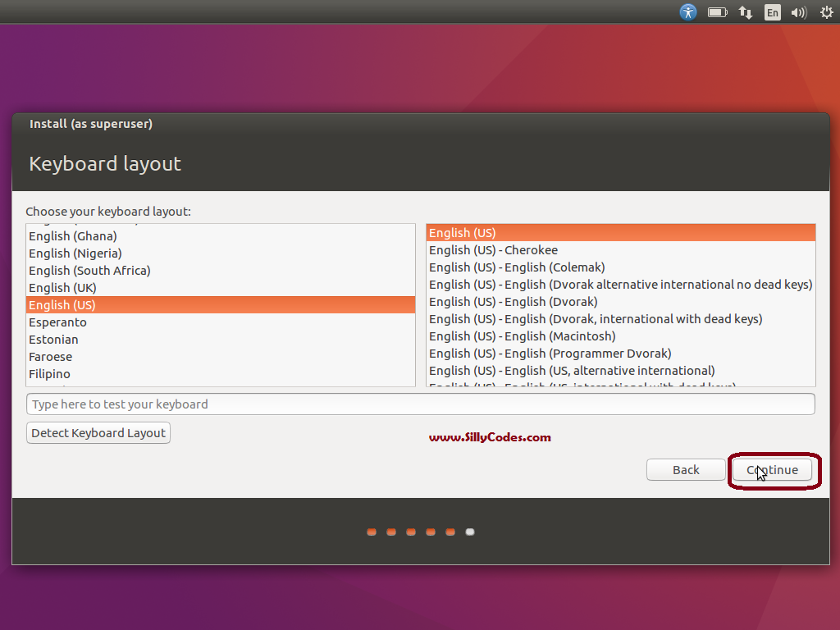The image size is (840, 630).
Task: Go back with the Back button
Action: point(686,470)
